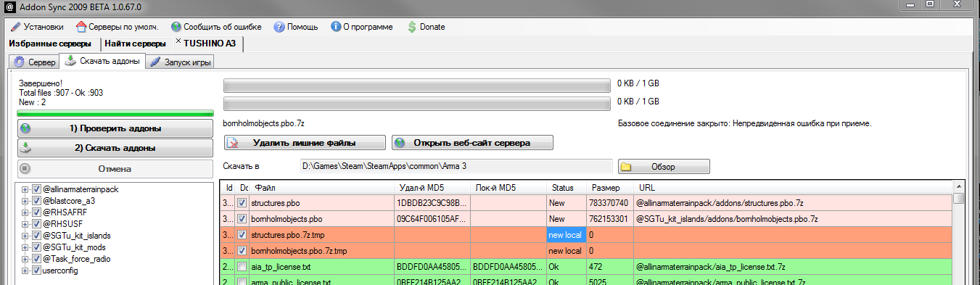Select the aia_tp_license.txt file cell

pyautogui.click(x=322, y=267)
